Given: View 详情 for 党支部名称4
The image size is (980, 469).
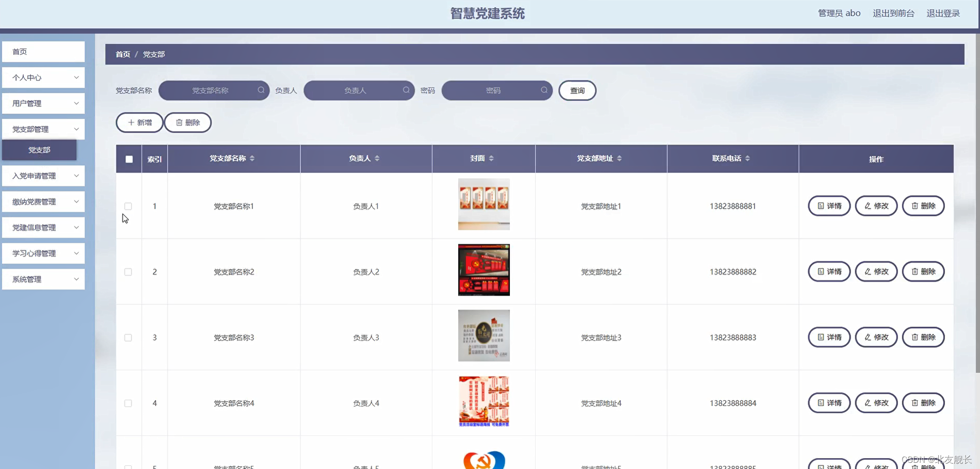Looking at the screenshot, I should [829, 402].
